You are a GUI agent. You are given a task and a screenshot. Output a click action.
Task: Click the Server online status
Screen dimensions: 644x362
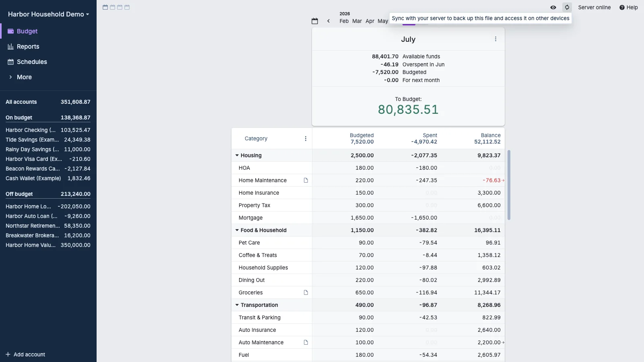[x=594, y=7]
